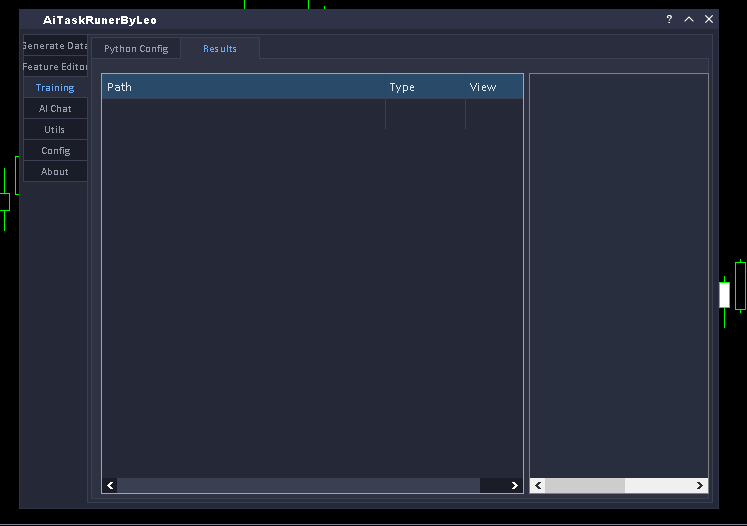Click left arrow of preview panel scrollbar

(538, 485)
